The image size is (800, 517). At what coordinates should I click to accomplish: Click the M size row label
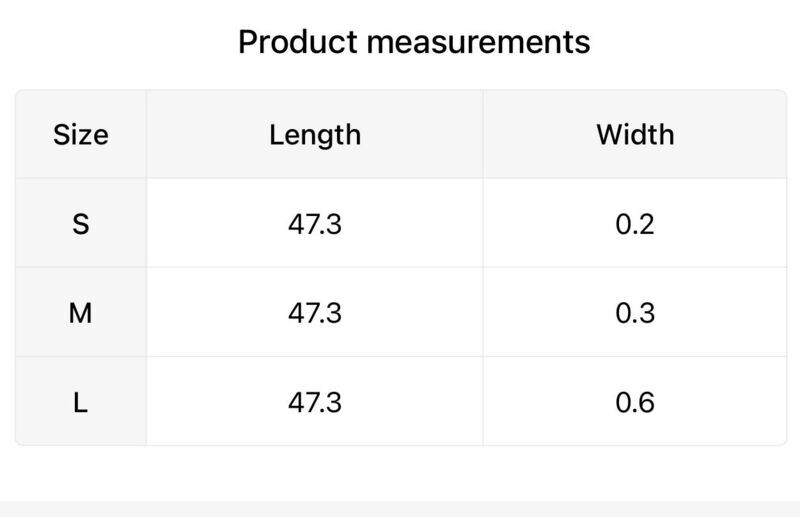[x=81, y=313]
